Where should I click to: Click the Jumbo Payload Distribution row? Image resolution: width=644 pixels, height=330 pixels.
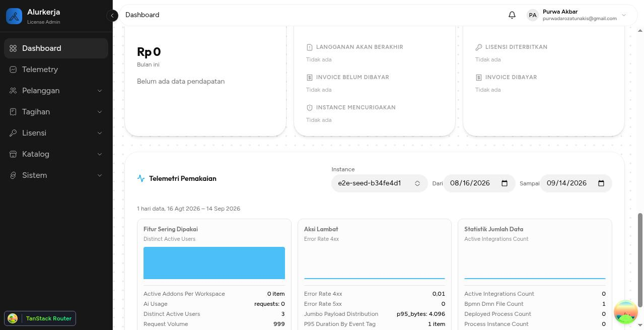coord(375,314)
